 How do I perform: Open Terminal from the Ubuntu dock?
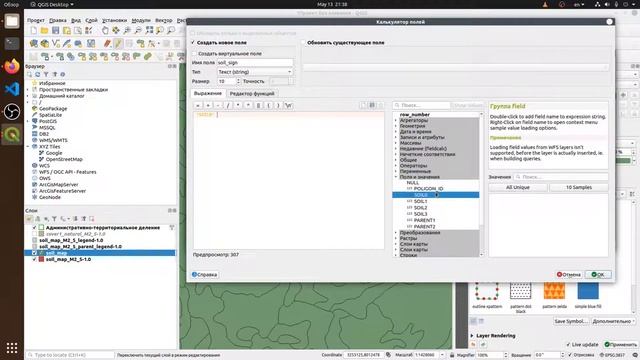12,43
